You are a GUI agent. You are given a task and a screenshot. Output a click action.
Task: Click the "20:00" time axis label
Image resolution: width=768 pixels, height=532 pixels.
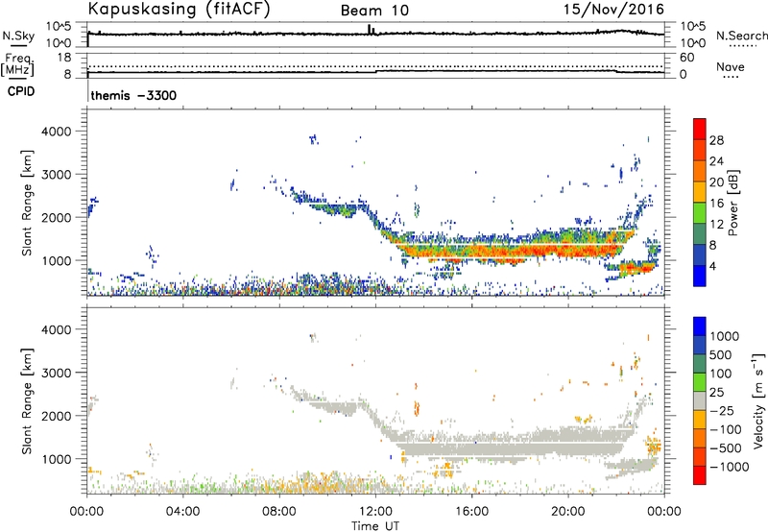click(x=568, y=512)
